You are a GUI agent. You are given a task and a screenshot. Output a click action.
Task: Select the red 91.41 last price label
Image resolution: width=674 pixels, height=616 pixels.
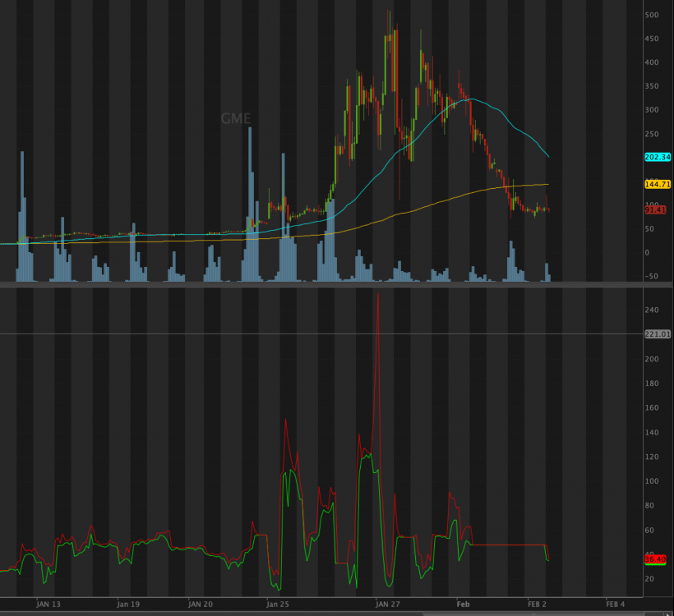(655, 210)
